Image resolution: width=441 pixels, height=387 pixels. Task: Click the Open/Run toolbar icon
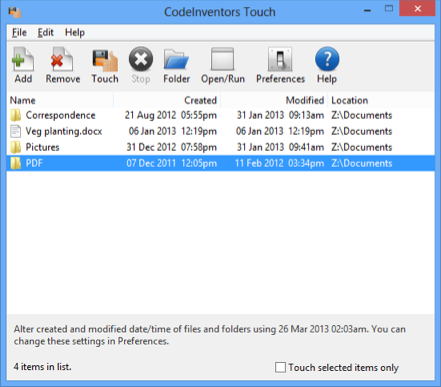pyautogui.click(x=222, y=59)
